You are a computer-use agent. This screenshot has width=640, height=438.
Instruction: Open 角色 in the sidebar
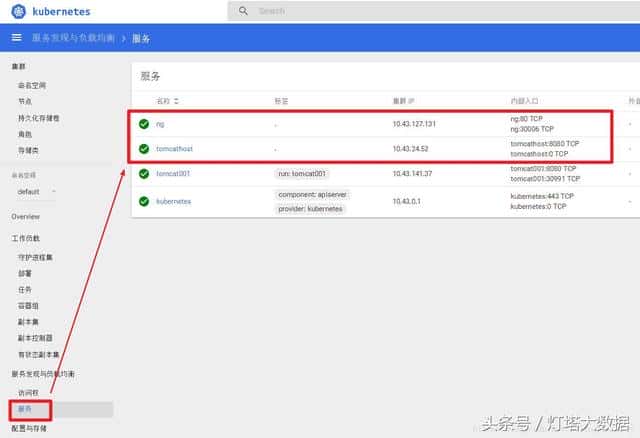coord(25,134)
